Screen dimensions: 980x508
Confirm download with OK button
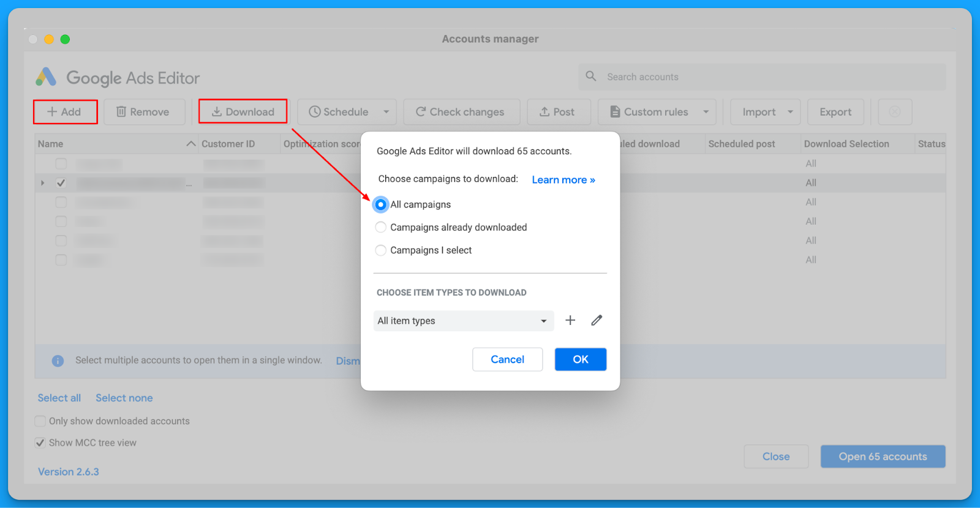(581, 359)
